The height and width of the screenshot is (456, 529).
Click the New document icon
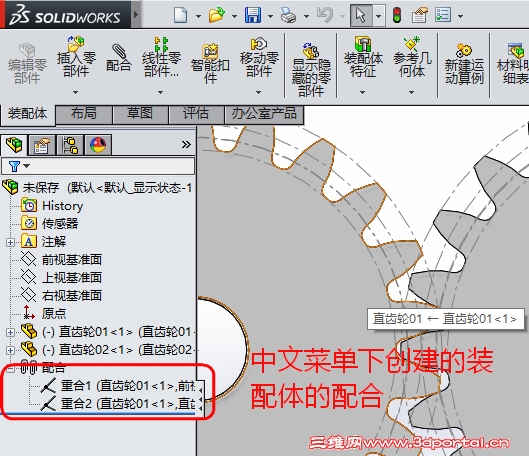pos(180,15)
